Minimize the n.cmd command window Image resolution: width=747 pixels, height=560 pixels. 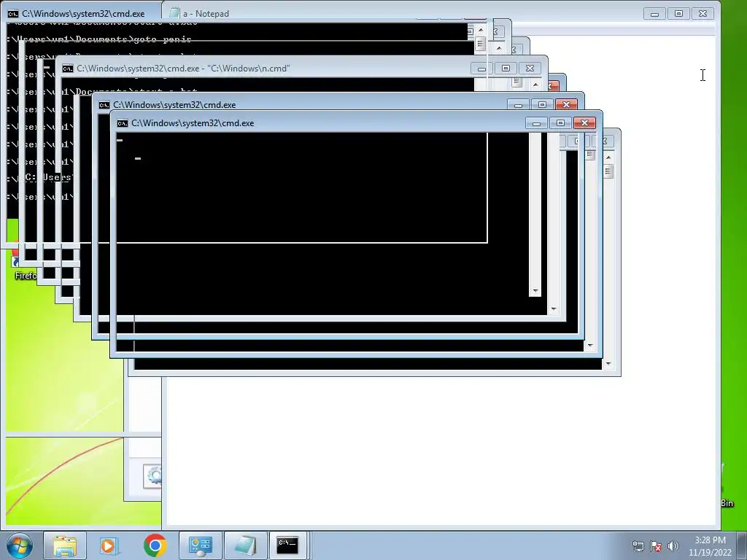(x=481, y=69)
